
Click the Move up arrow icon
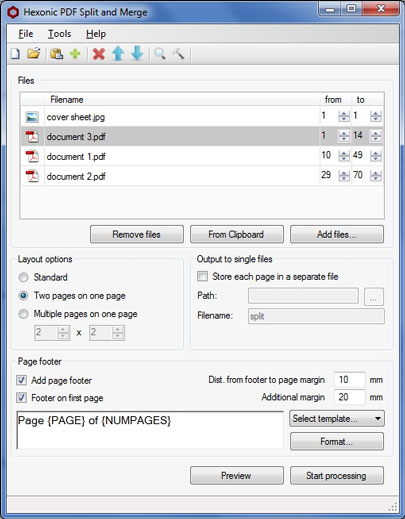pos(118,54)
